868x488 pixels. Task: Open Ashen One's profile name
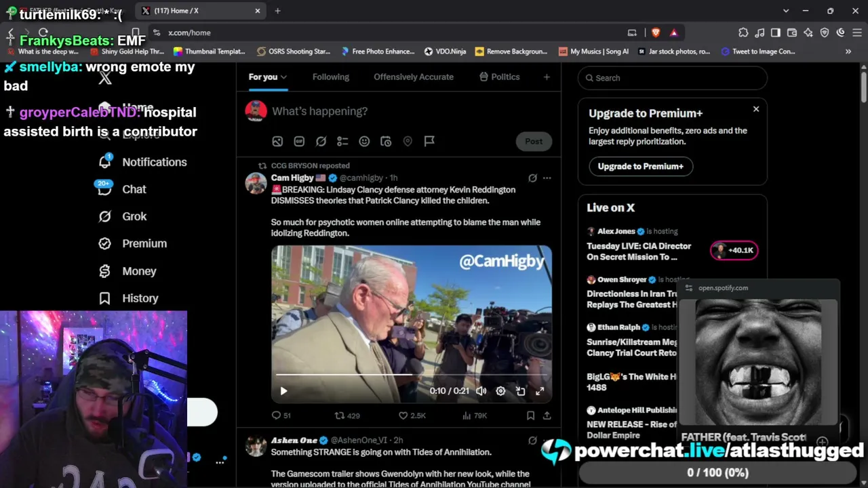pos(294,441)
